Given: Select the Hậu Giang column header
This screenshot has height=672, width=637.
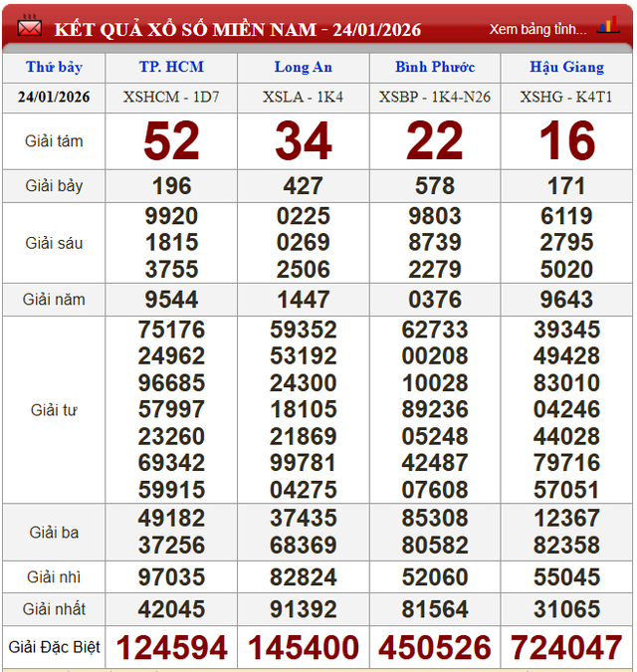Looking at the screenshot, I should (x=566, y=68).
